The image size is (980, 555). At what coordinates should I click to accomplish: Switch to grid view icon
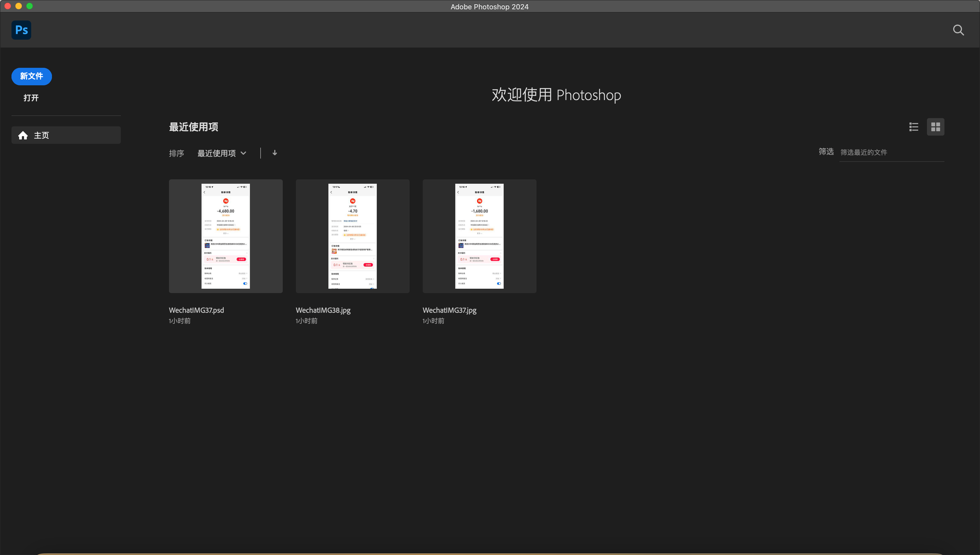pyautogui.click(x=935, y=127)
